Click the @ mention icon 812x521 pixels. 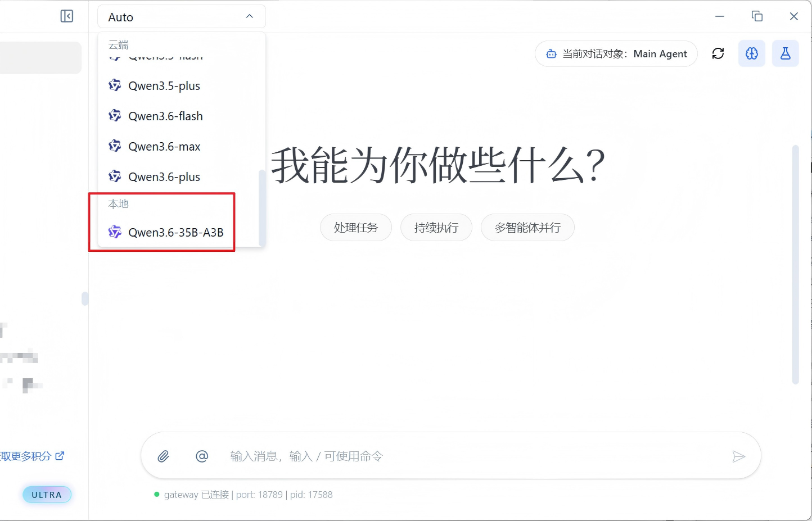point(202,456)
